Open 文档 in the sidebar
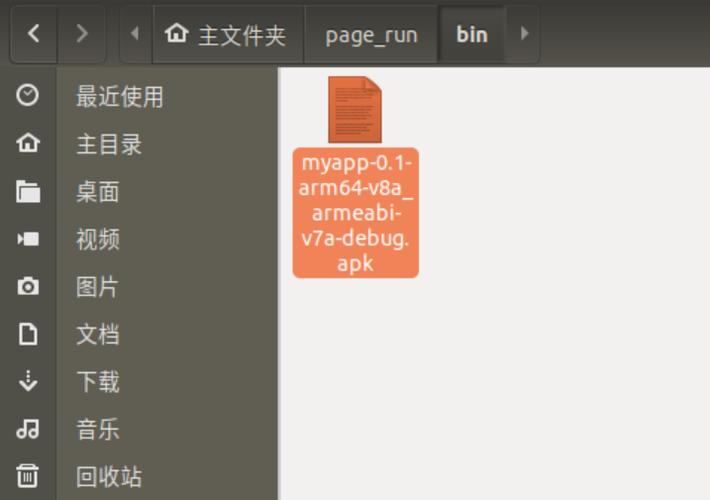 (98, 335)
